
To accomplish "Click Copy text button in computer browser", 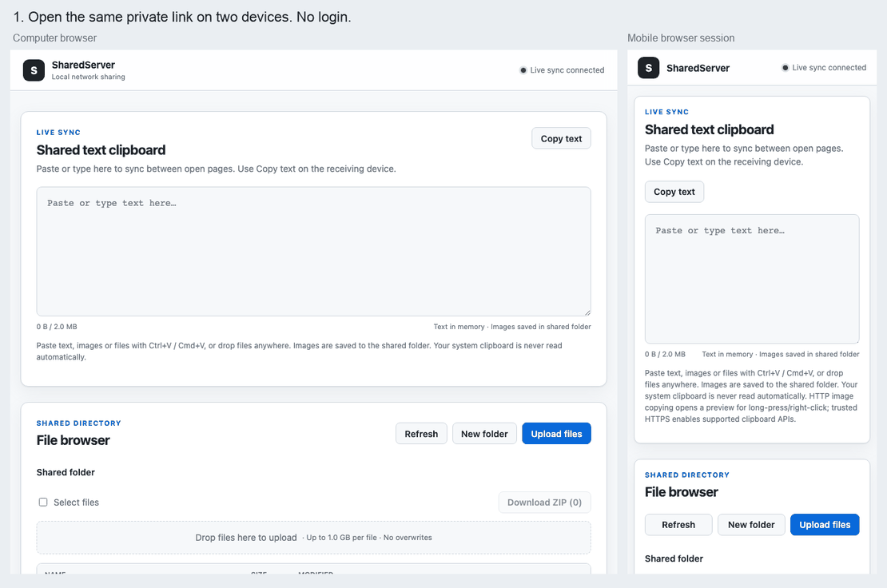I will tap(561, 138).
